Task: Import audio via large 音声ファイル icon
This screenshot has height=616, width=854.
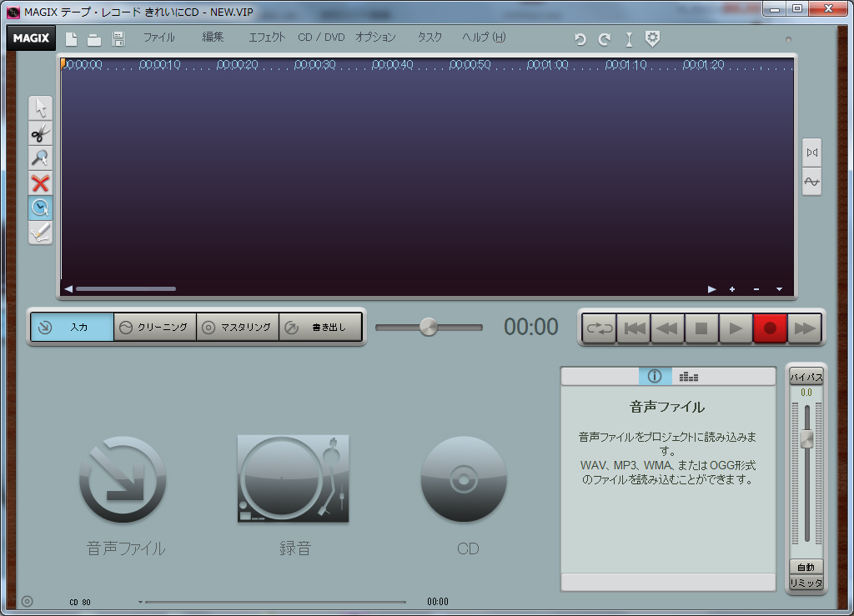Action: pyautogui.click(x=123, y=480)
